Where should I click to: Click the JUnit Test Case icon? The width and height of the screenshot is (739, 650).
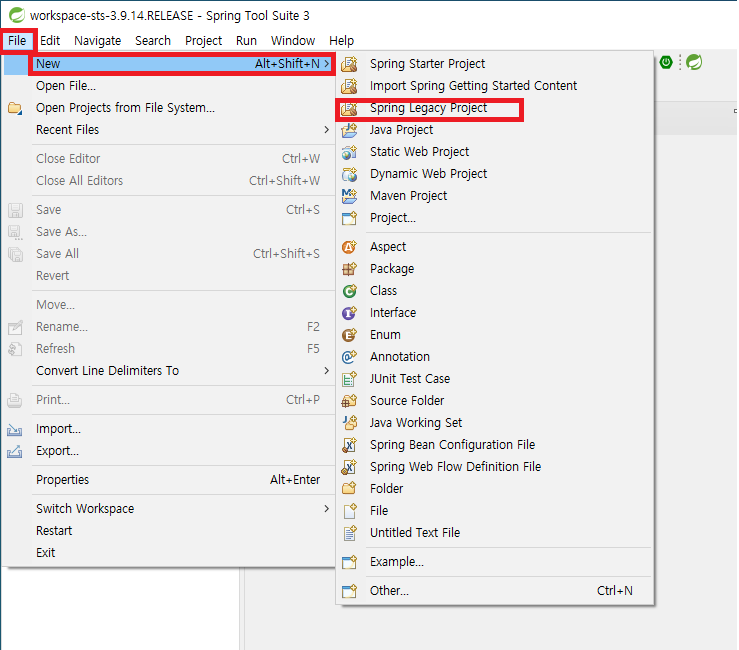[x=349, y=378]
